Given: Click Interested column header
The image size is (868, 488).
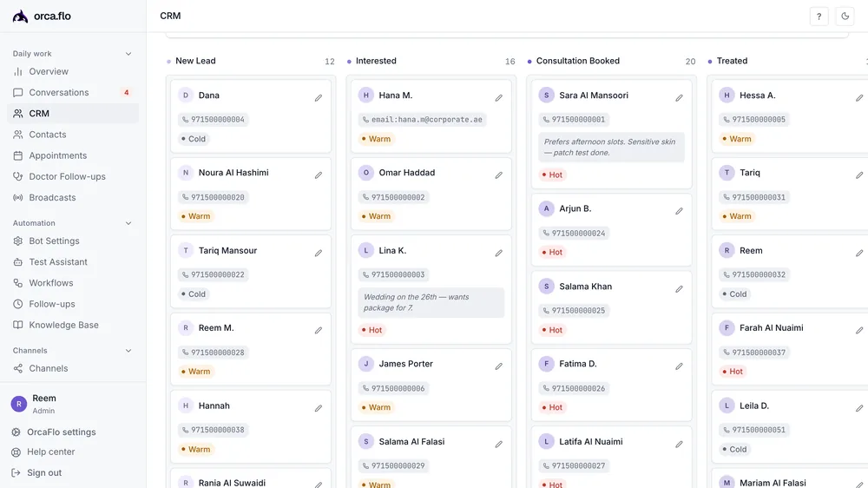Looking at the screenshot, I should pos(376,61).
